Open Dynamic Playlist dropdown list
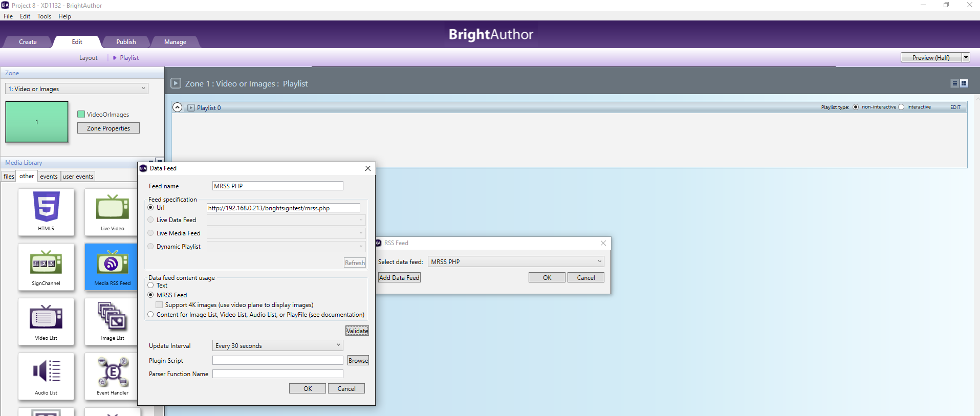980x416 pixels. pos(286,247)
